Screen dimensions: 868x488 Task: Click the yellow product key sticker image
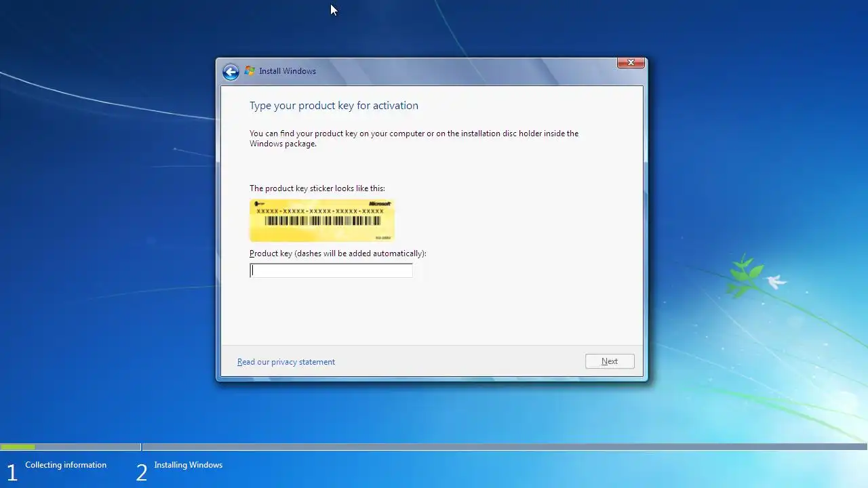coord(322,220)
